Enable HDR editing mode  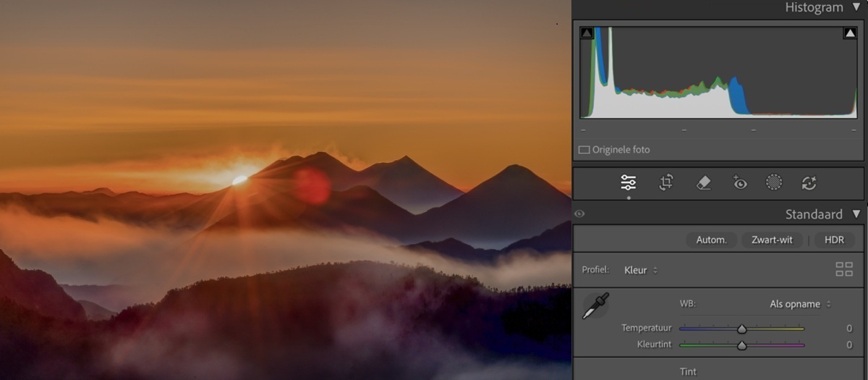pyautogui.click(x=834, y=240)
